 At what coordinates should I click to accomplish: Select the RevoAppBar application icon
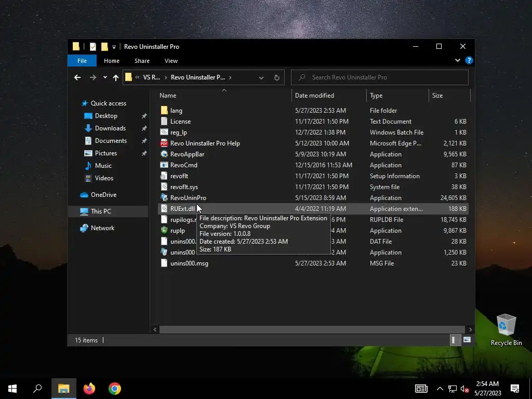coord(164,154)
